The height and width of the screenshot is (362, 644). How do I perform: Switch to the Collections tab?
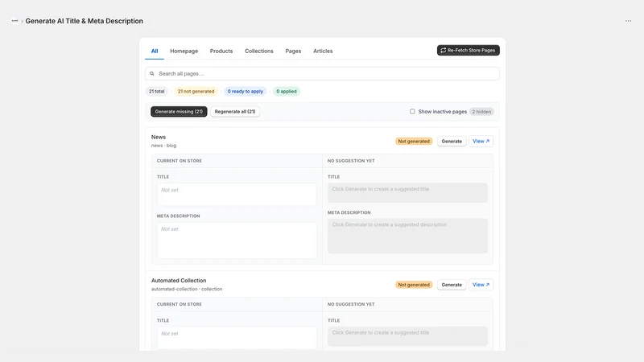tap(258, 51)
